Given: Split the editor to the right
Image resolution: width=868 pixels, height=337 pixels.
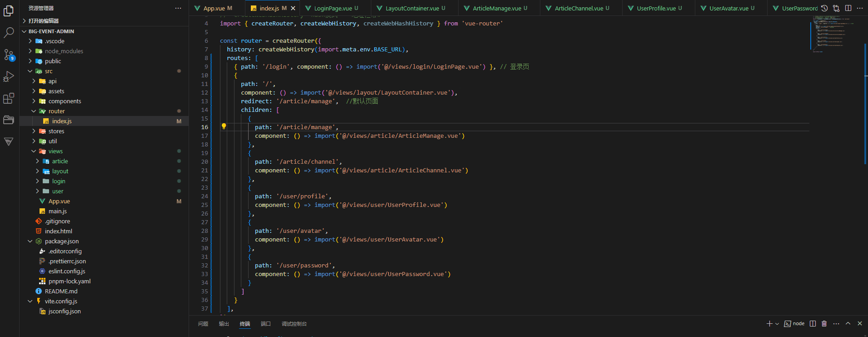Looking at the screenshot, I should click(848, 8).
